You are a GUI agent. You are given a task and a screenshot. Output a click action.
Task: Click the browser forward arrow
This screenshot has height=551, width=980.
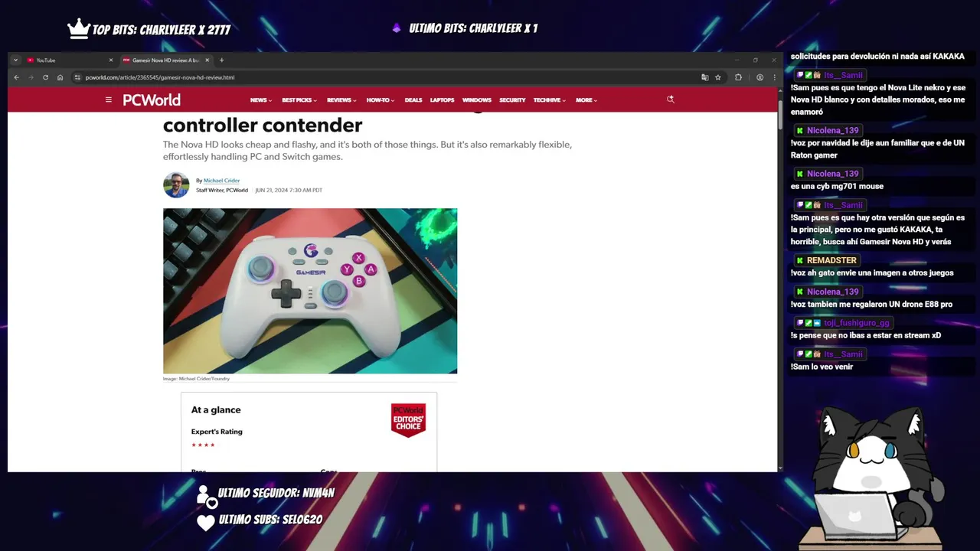click(31, 77)
